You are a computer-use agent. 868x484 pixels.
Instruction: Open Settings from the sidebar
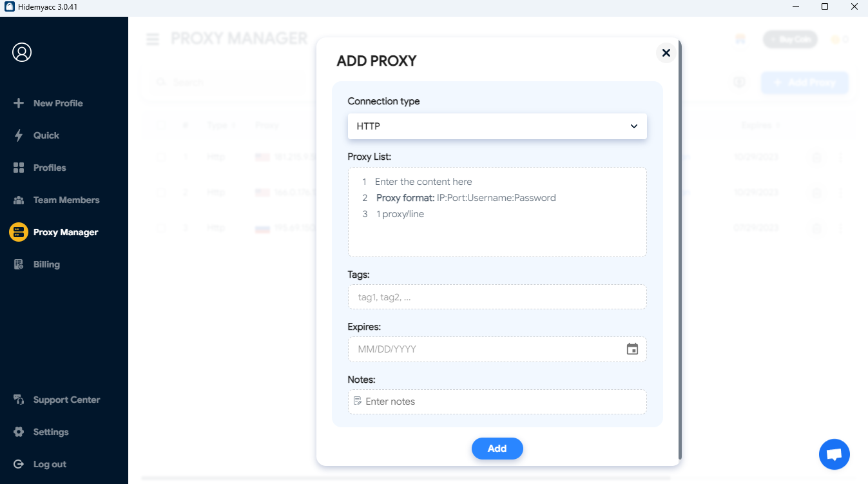click(x=50, y=432)
